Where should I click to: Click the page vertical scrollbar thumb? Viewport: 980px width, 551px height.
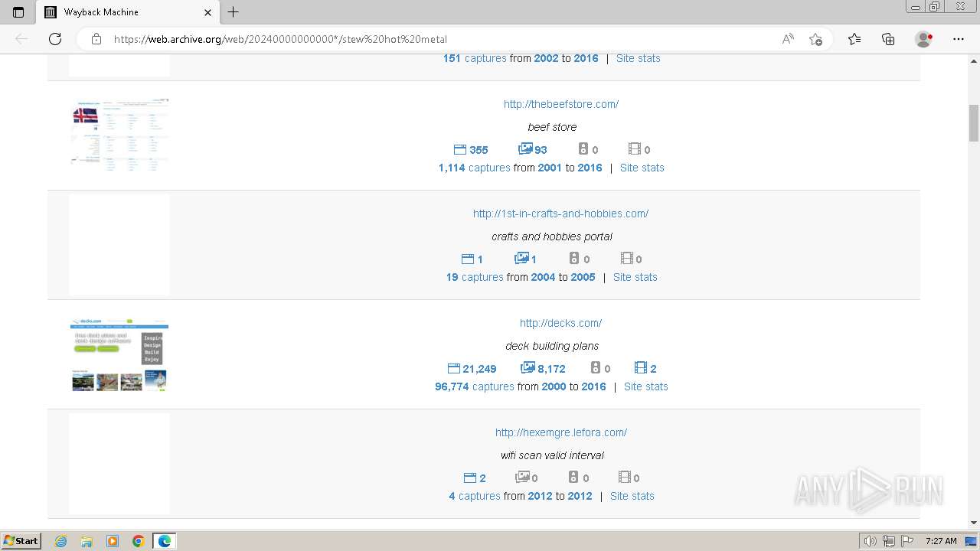(974, 123)
